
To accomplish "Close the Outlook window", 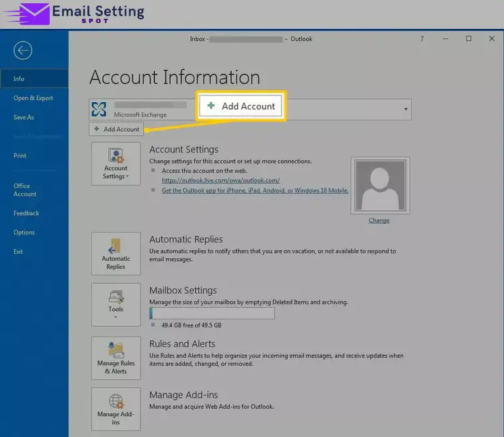I will point(492,38).
